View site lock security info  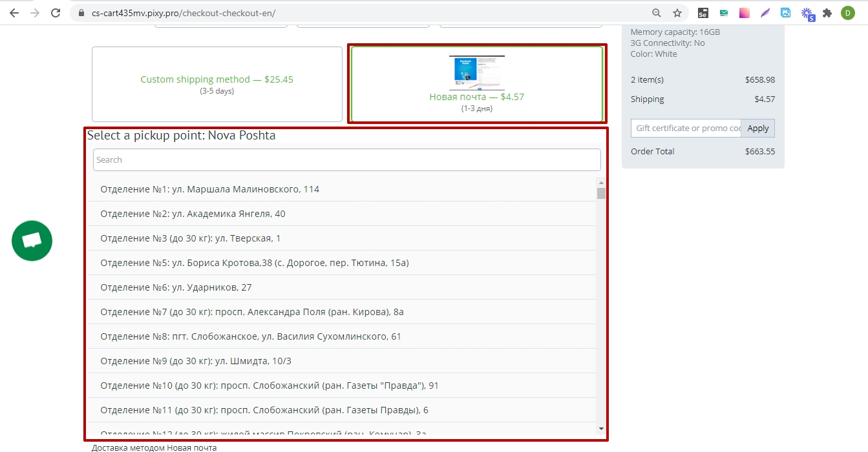click(81, 13)
